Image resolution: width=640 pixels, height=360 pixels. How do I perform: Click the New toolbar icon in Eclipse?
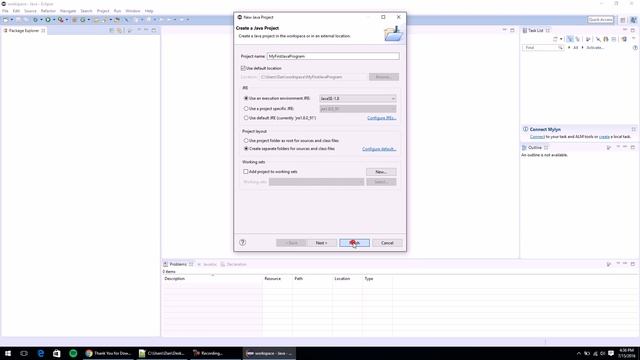6,20
